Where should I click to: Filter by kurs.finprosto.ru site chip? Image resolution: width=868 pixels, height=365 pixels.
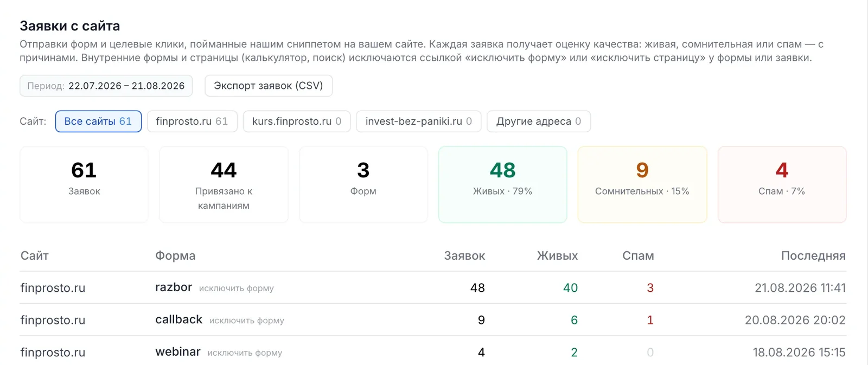[x=297, y=121]
